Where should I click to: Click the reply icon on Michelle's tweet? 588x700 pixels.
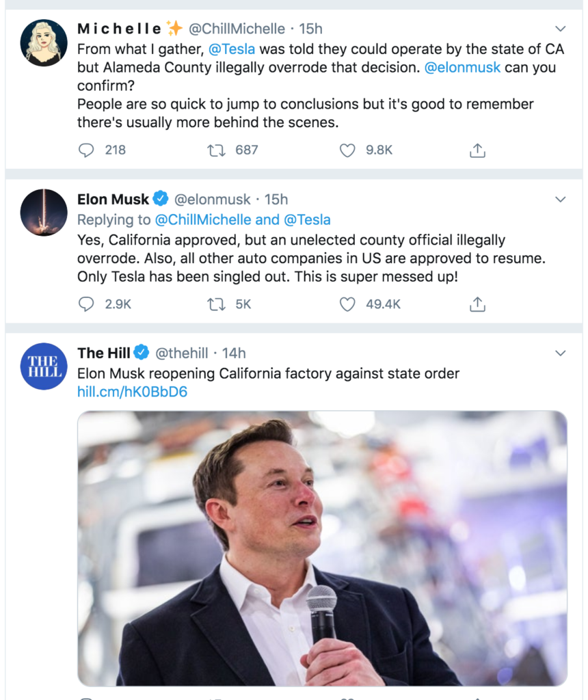point(87,150)
